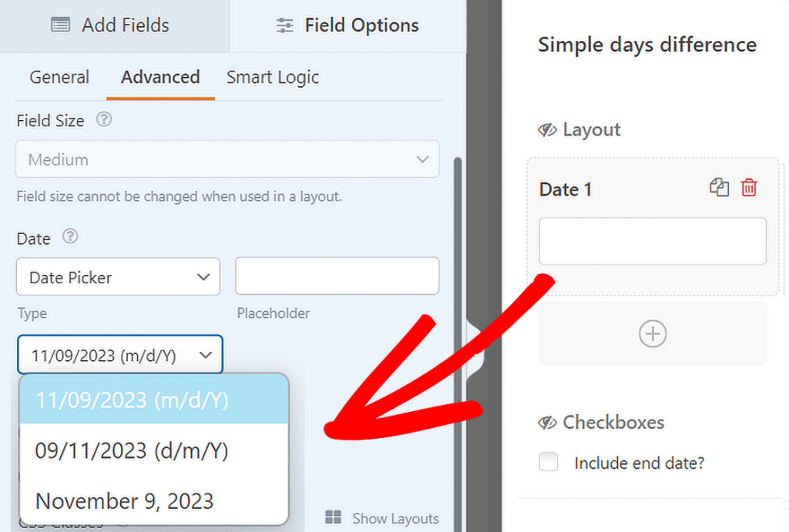Image resolution: width=789 pixels, height=532 pixels.
Task: Click inside the Placeholder input field
Action: pos(337,277)
